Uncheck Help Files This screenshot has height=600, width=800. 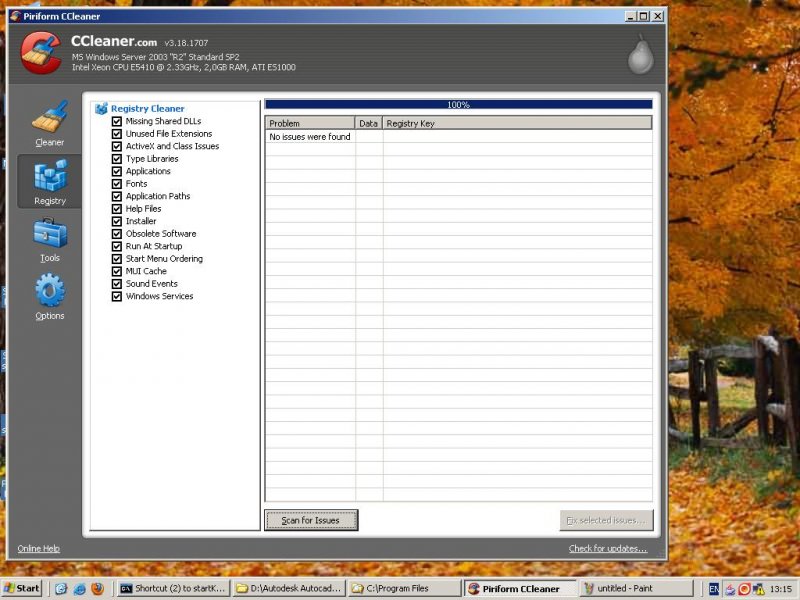coord(117,209)
